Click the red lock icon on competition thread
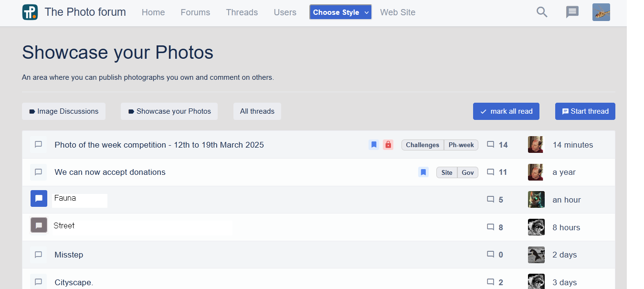Viewport: 644px width, 289px height. pyautogui.click(x=388, y=145)
